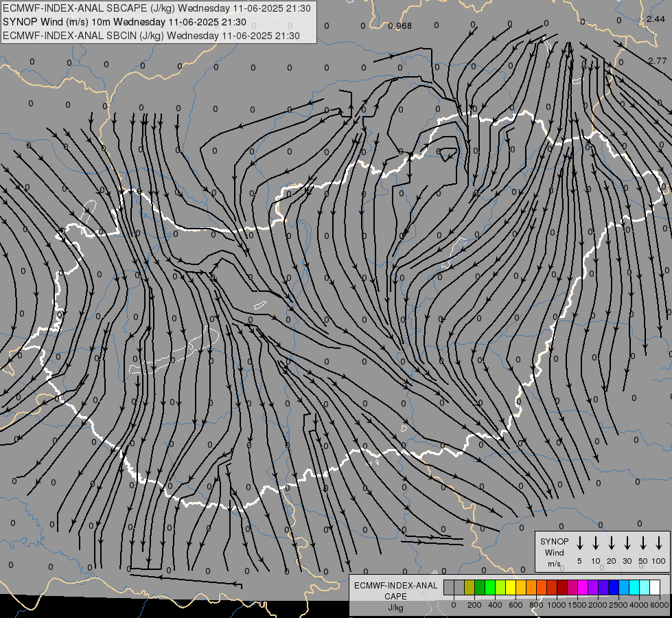
Task: Click the 10 m/s wind arrow in legend
Action: tap(595, 542)
